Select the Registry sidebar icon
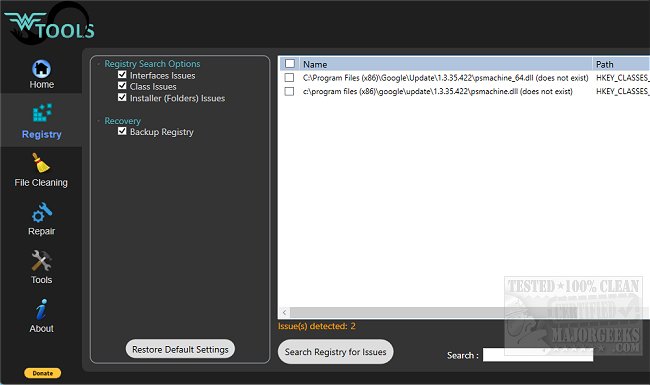This screenshot has height=385, width=650. pos(42,113)
